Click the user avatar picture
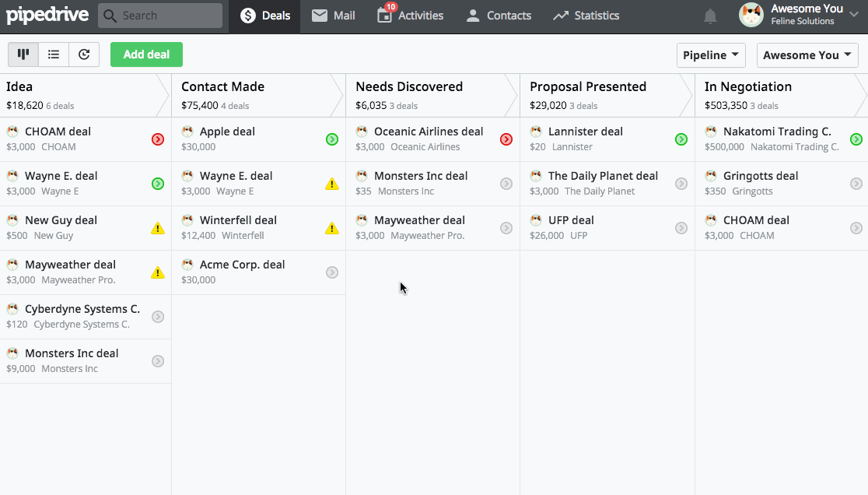Screen dimensions: 868x495 (x=751, y=15)
